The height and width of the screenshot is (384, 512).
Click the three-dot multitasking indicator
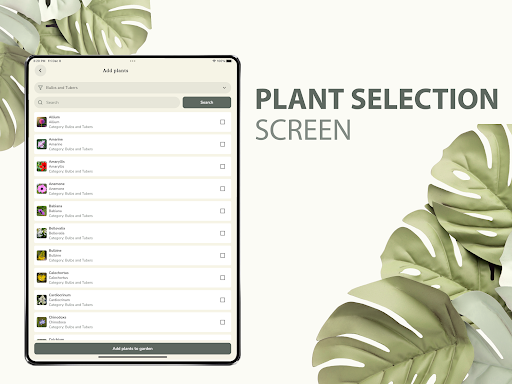(133, 61)
